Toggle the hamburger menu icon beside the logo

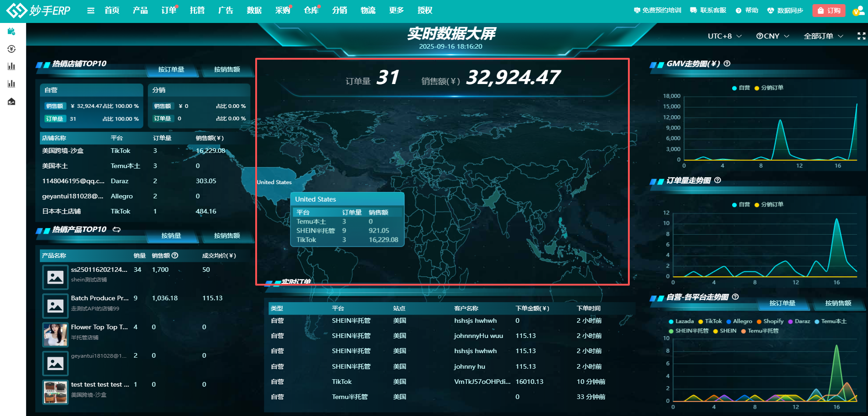pyautogui.click(x=91, y=11)
